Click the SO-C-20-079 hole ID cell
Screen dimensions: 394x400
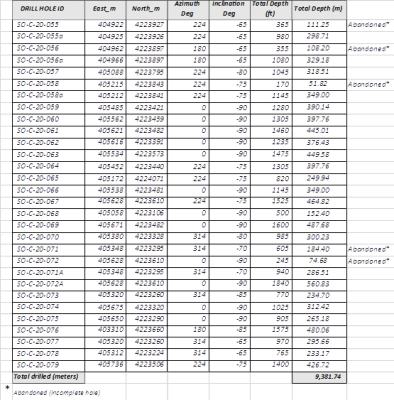49,365
